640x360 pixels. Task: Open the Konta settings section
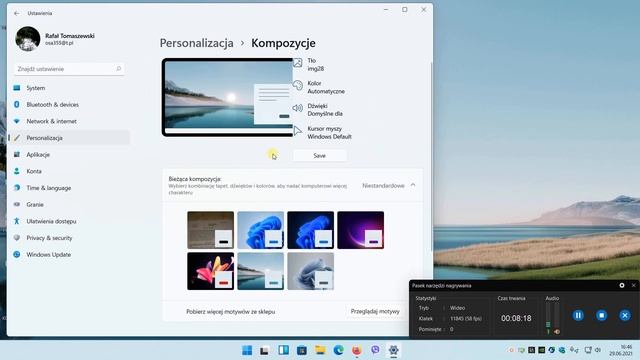click(x=69, y=171)
